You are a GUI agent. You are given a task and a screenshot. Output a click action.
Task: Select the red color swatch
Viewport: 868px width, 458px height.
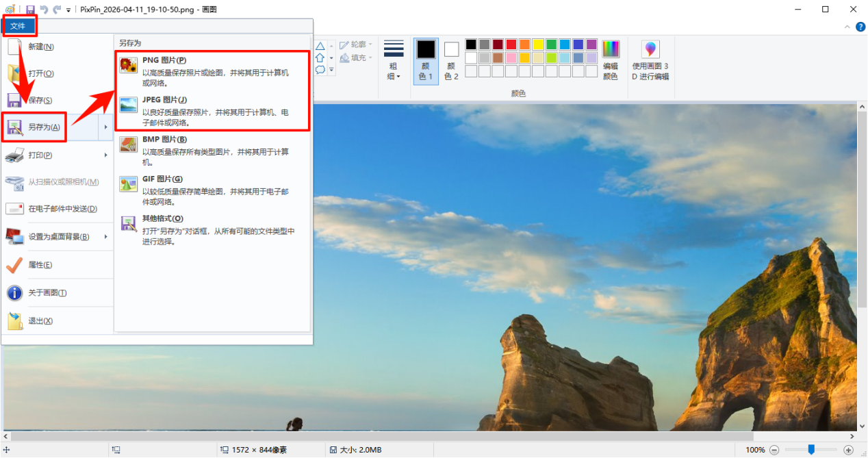(x=510, y=44)
